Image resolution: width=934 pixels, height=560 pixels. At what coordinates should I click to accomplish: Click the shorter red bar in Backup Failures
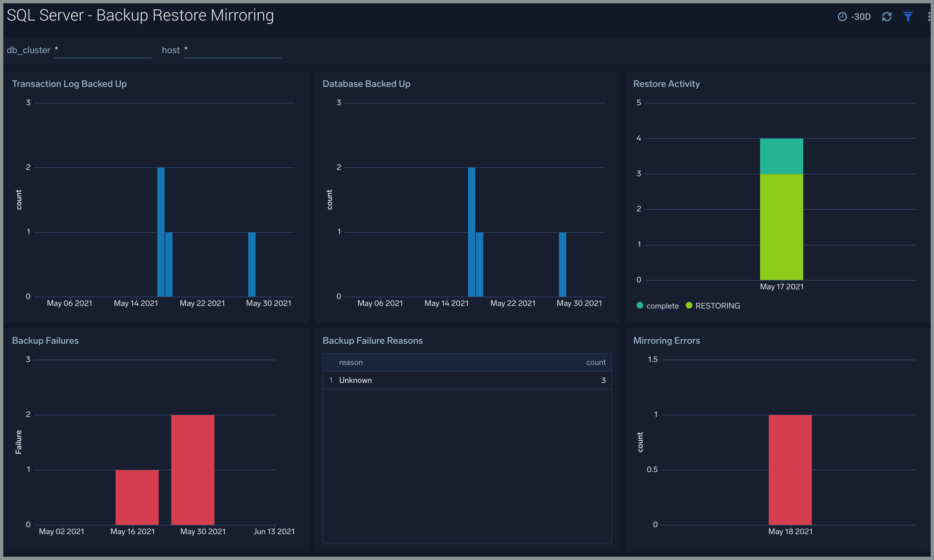[137, 497]
